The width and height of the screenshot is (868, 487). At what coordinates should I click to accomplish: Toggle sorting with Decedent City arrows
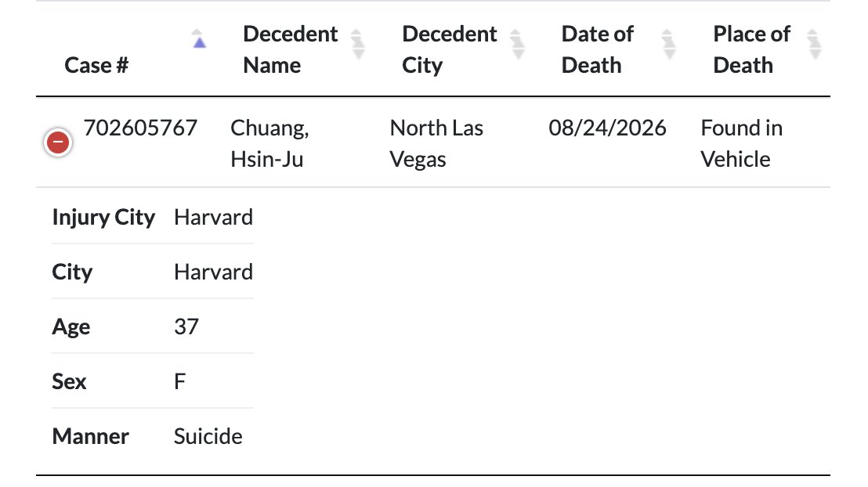click(518, 45)
